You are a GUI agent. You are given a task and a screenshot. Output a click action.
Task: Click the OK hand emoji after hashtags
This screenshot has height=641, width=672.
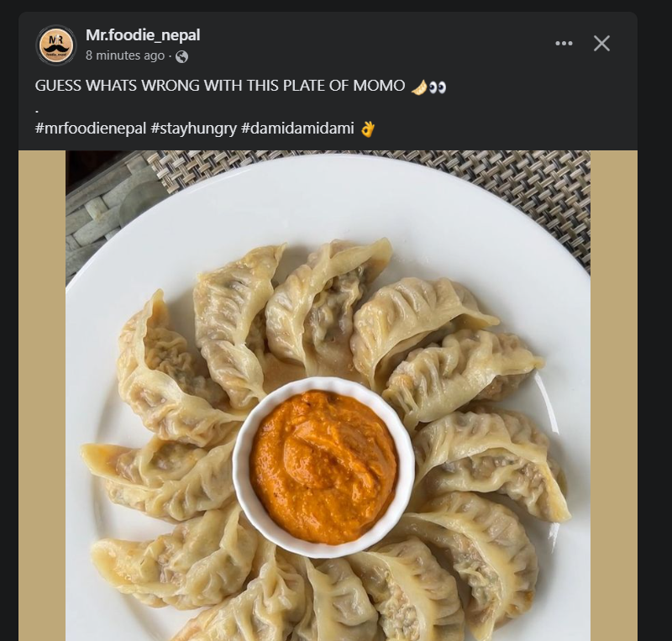coord(367,129)
